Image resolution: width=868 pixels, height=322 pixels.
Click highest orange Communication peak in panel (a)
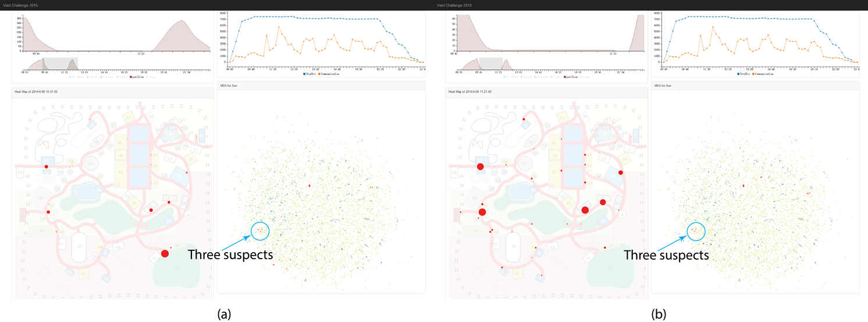pos(279,26)
